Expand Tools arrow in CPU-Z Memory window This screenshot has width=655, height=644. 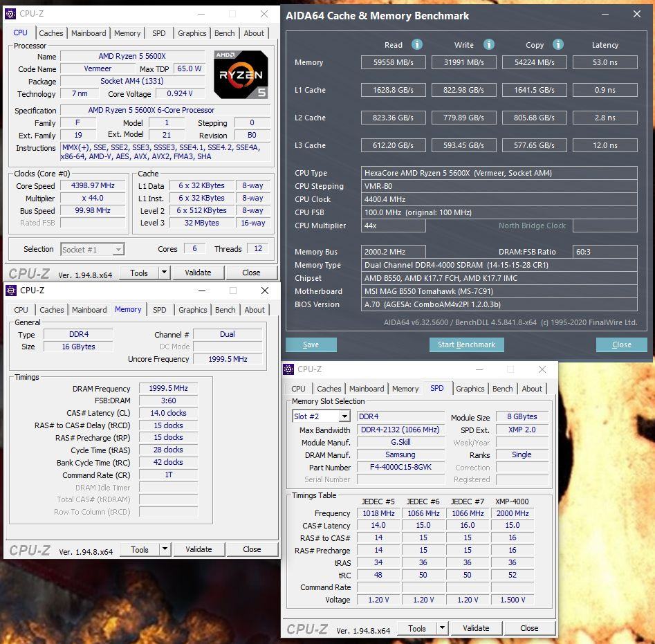click(165, 549)
